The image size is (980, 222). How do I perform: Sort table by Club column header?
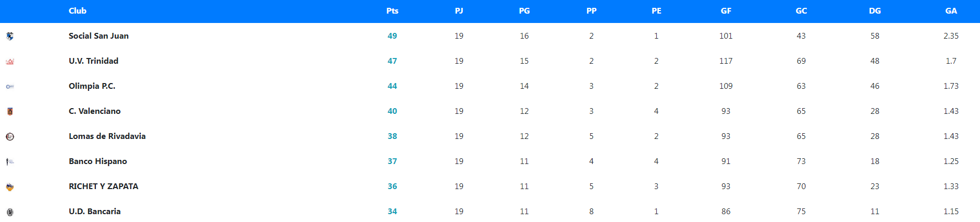click(x=78, y=11)
